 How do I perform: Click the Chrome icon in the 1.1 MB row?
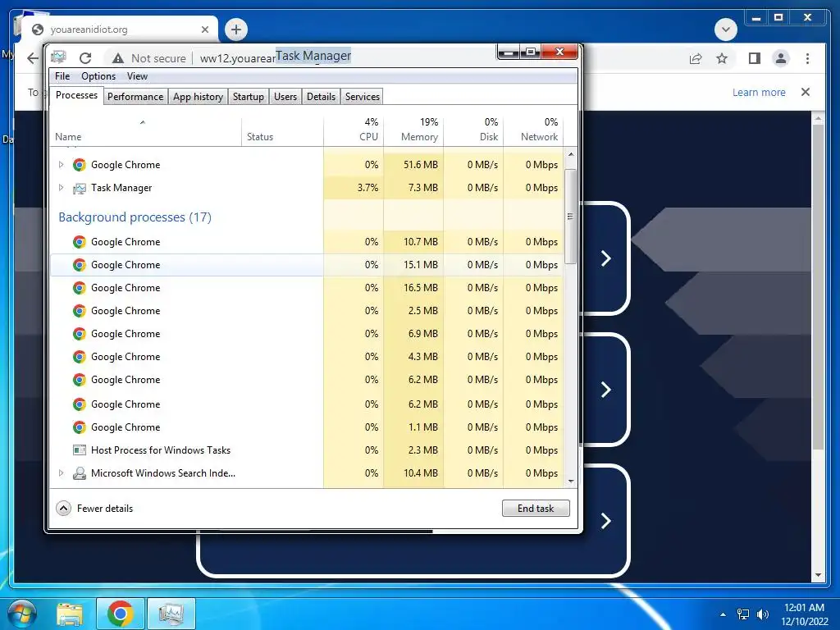(80, 427)
